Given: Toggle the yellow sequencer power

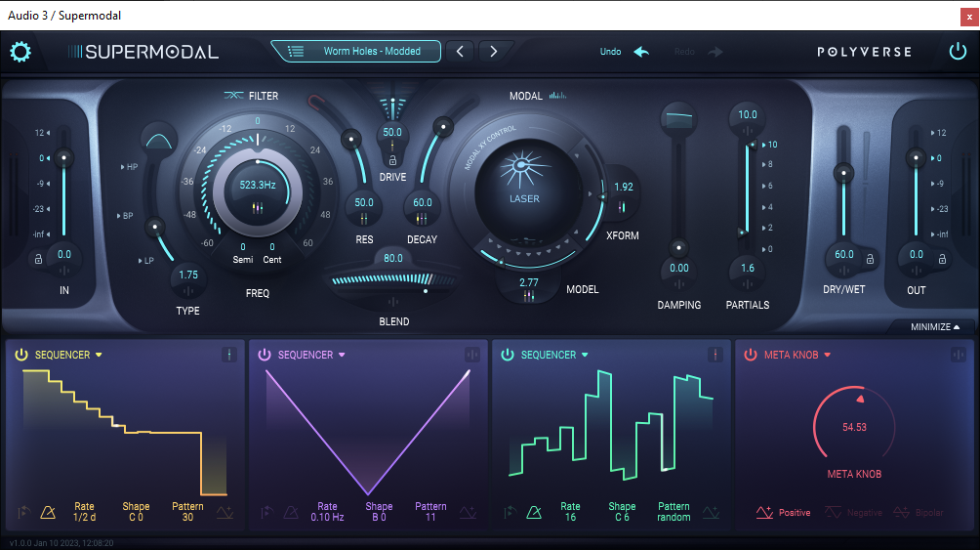Looking at the screenshot, I should coord(21,355).
